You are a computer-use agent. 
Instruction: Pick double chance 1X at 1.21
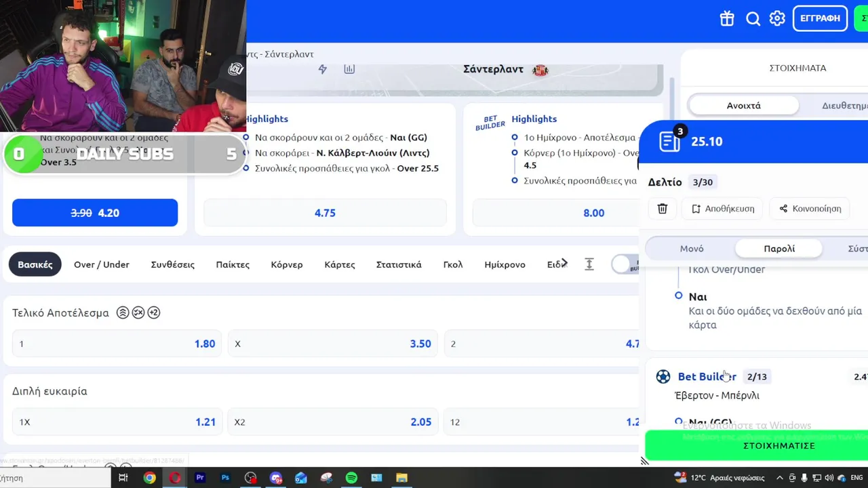point(117,422)
